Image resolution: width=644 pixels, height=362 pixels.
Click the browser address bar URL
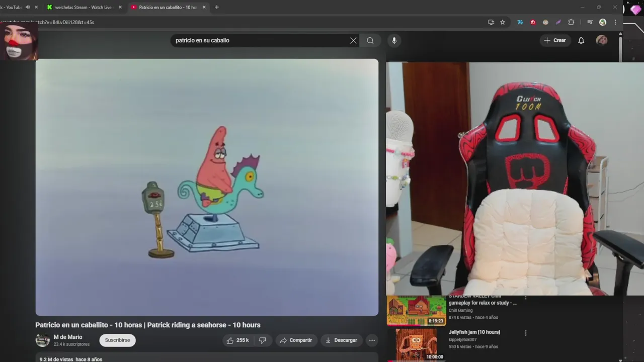click(48, 22)
